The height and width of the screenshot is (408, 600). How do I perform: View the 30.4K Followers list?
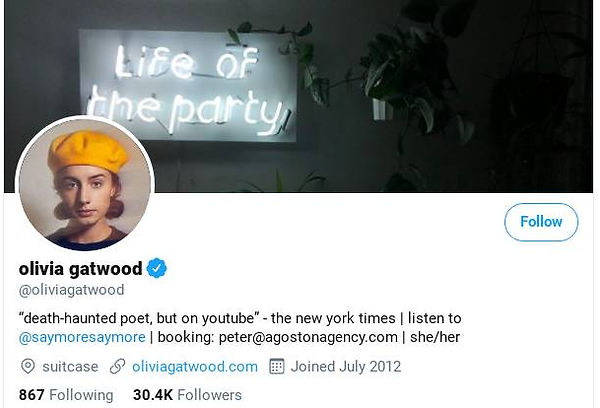[188, 395]
